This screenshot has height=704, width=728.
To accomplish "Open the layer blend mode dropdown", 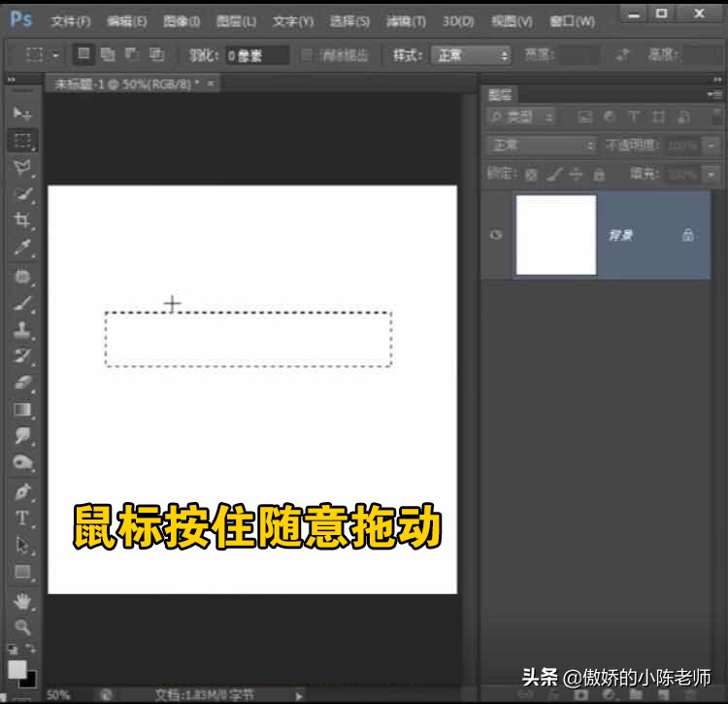I will pos(542,146).
